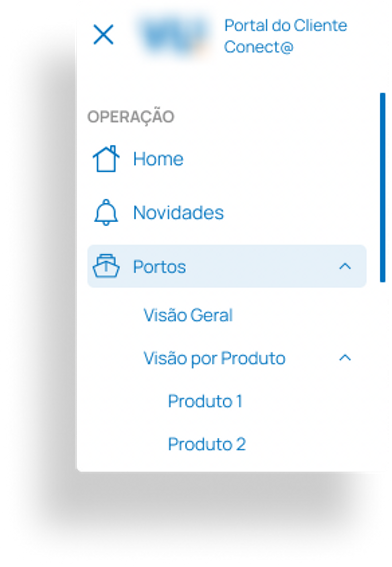Open Produto 2 entry
392x567 pixels.
(x=207, y=444)
